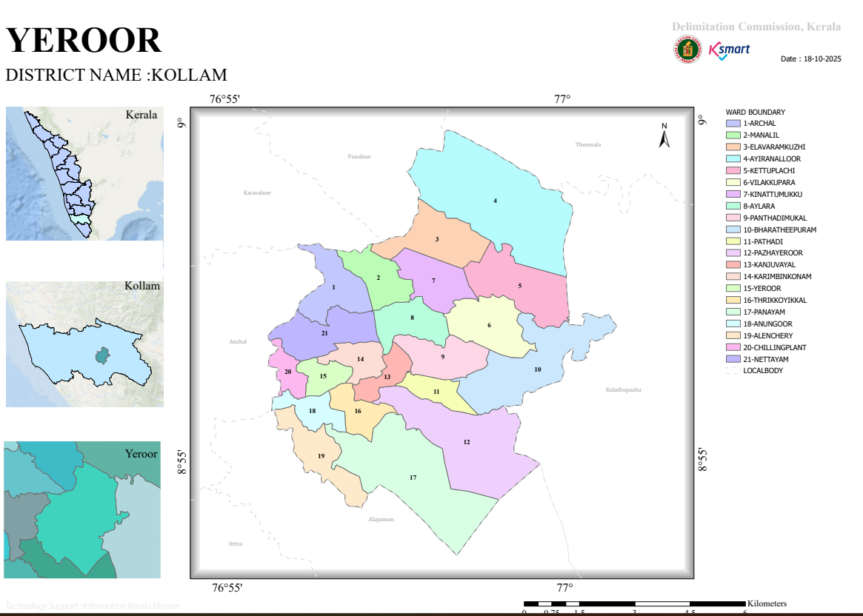The height and width of the screenshot is (616, 863).
Task: Click the 16-THRIKKOYIKKAL legend entry
Action: 767,301
